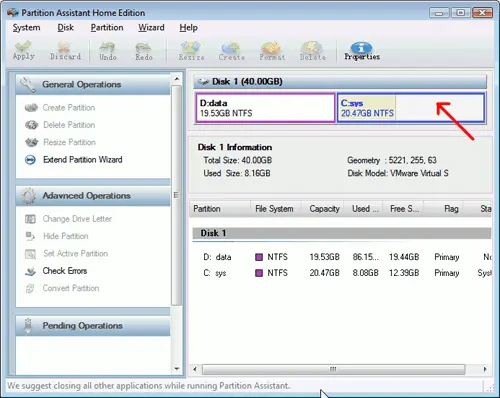Collapse the Pending Operations panel header
Screen dimensions: 500x398
[93, 326]
